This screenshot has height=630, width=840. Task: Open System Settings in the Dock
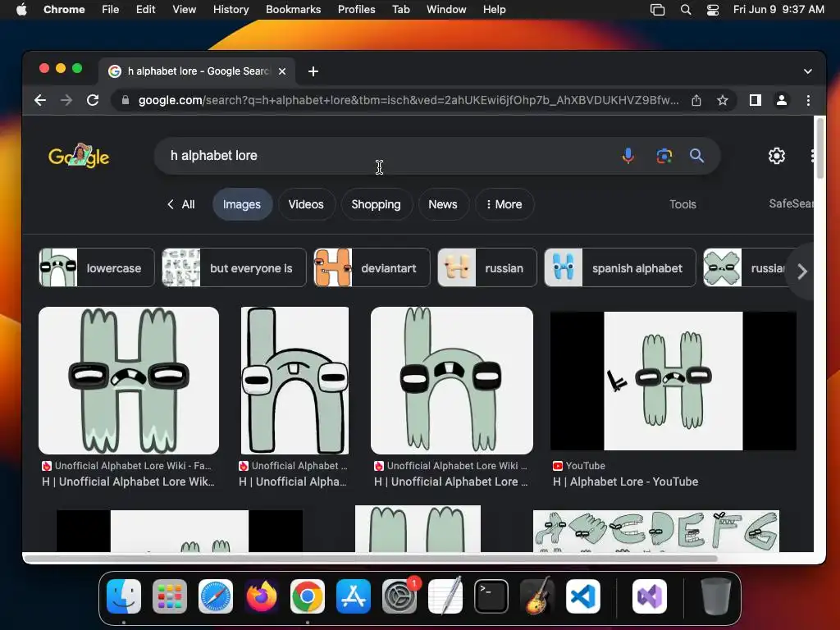click(399, 596)
